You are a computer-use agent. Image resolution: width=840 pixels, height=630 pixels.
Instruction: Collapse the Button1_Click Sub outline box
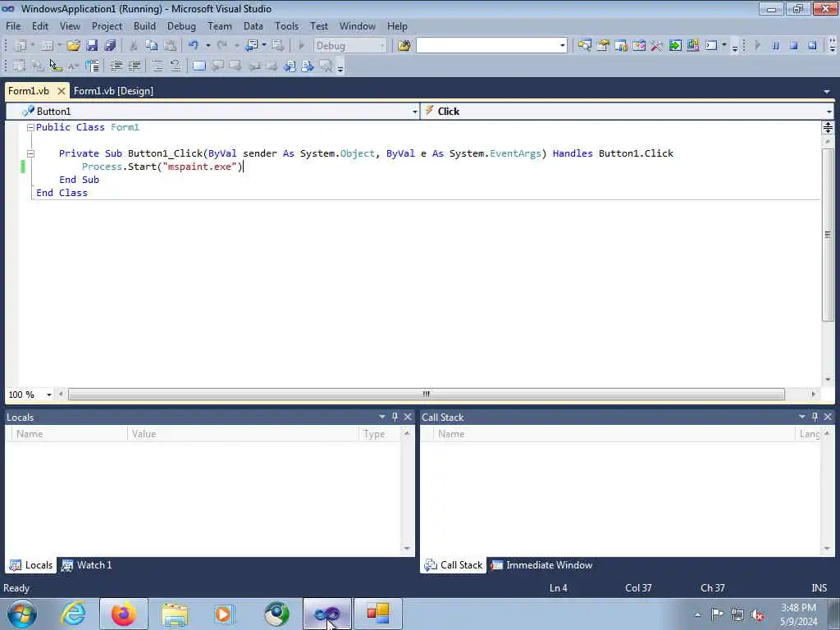pos(30,153)
